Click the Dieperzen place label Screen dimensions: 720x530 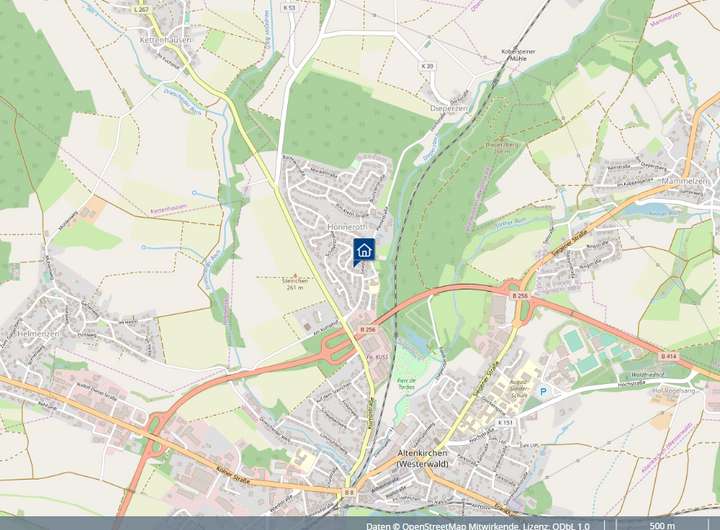449,108
